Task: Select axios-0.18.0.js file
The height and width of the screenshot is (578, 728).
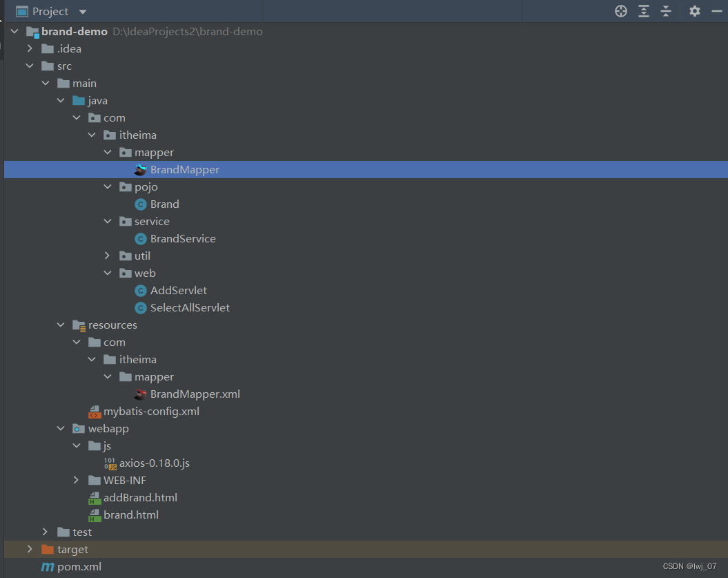Action: tap(154, 463)
